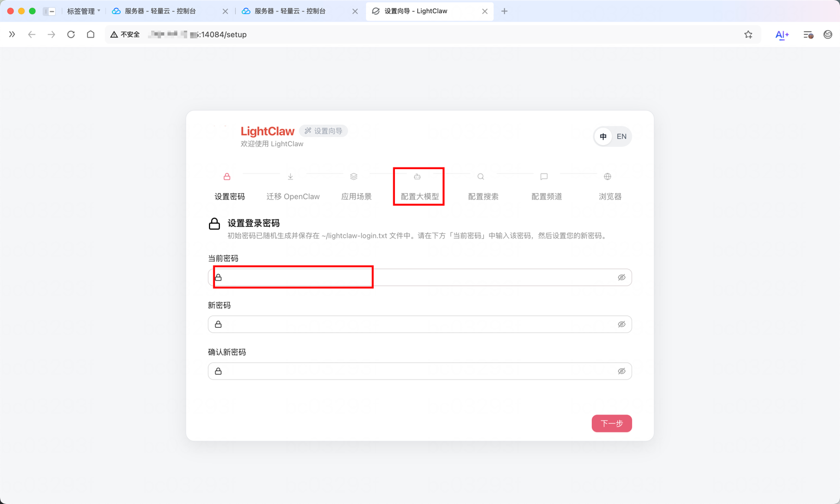Image resolution: width=840 pixels, height=504 pixels.
Task: Show the 确认新密码 password text
Action: point(622,371)
